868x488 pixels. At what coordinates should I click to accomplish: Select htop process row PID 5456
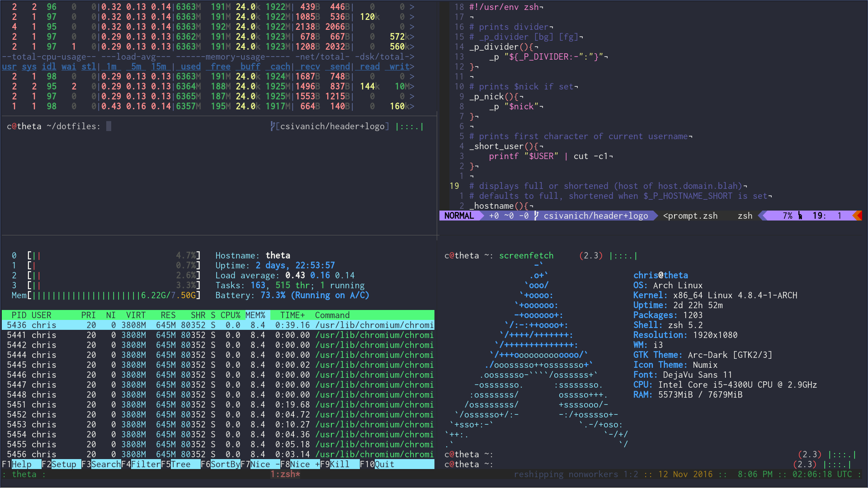click(x=218, y=454)
